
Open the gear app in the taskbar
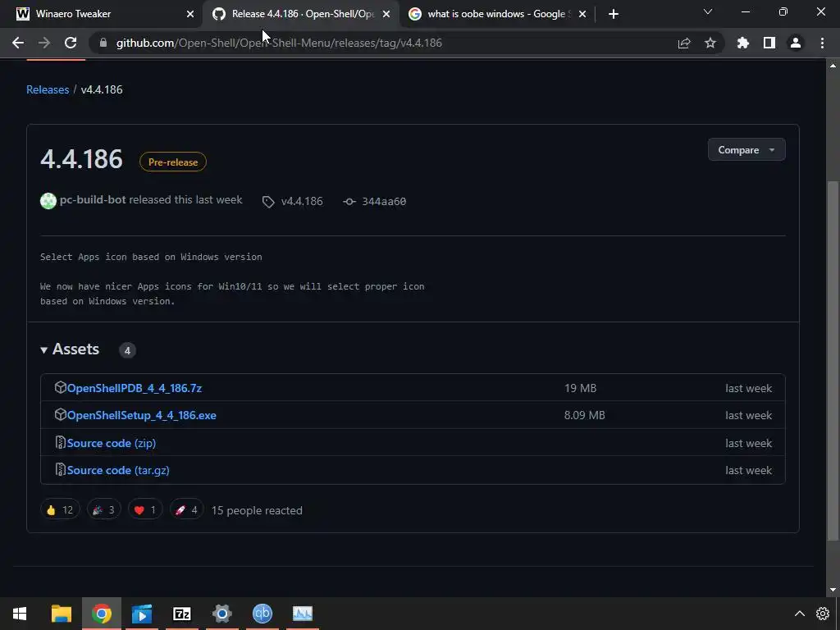(222, 614)
